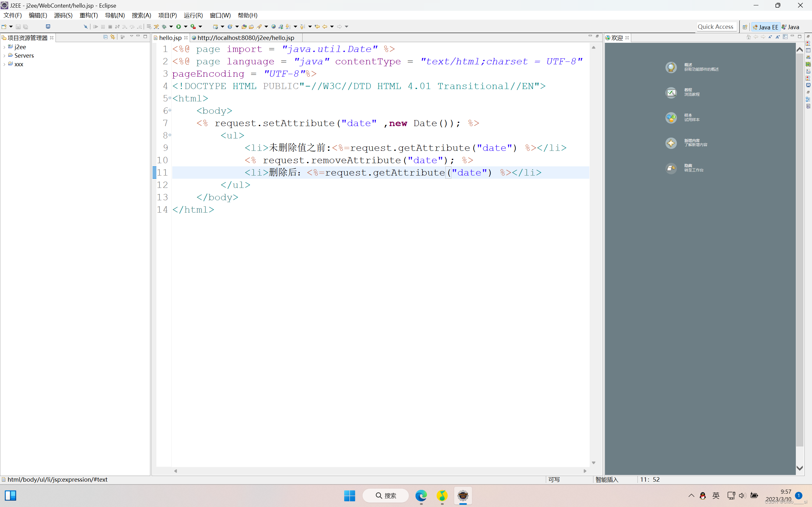Screen dimensions: 812x507
Task: Open the 运行(R) menu
Action: point(193,16)
